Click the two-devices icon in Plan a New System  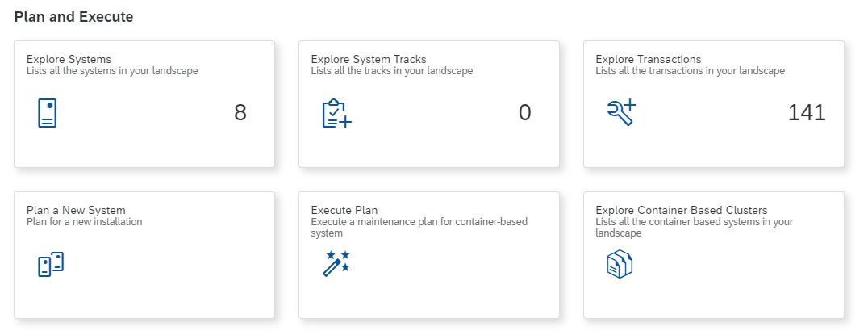pos(50,265)
